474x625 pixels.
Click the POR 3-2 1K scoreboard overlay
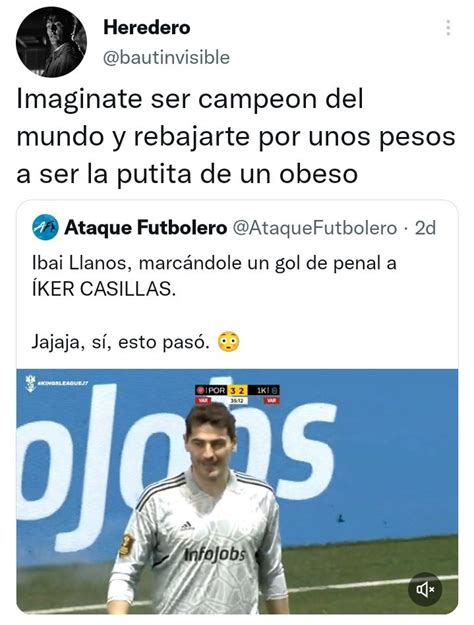tap(237, 394)
